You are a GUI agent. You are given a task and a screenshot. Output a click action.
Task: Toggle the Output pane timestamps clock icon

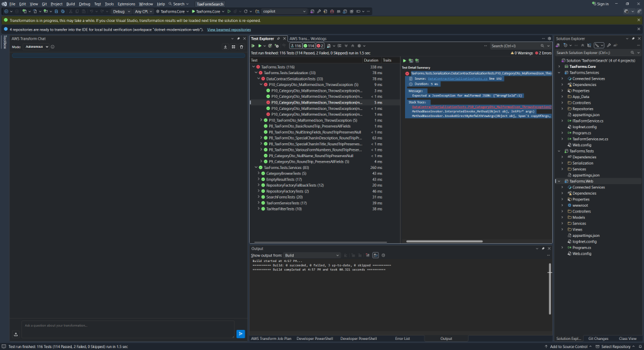(x=383, y=255)
